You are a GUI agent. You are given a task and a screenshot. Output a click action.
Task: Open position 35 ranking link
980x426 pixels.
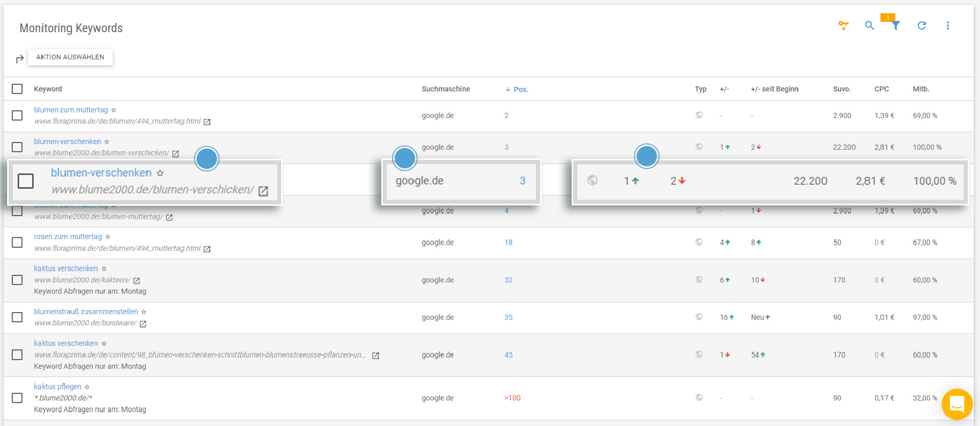pyautogui.click(x=508, y=317)
